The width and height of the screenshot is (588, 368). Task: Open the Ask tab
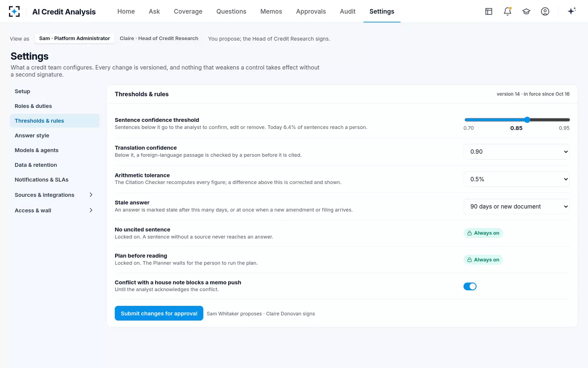(154, 11)
